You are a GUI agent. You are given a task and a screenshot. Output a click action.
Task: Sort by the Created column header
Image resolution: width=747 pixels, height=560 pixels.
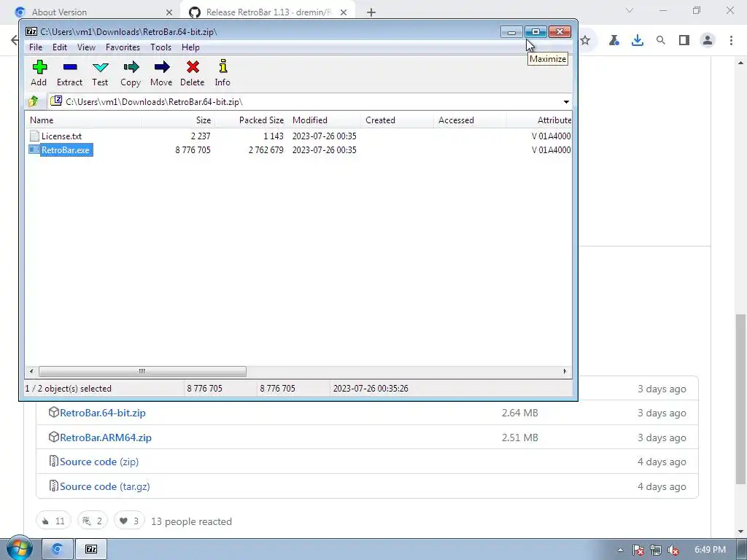click(398, 120)
